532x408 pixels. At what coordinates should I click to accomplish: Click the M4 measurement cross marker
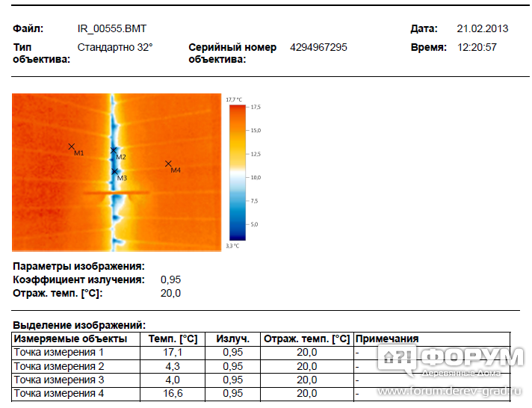point(168,164)
